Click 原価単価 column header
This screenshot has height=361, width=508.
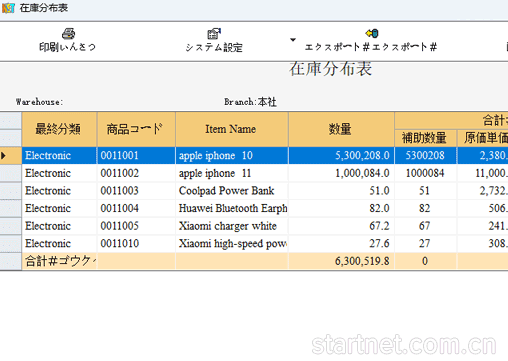click(483, 138)
